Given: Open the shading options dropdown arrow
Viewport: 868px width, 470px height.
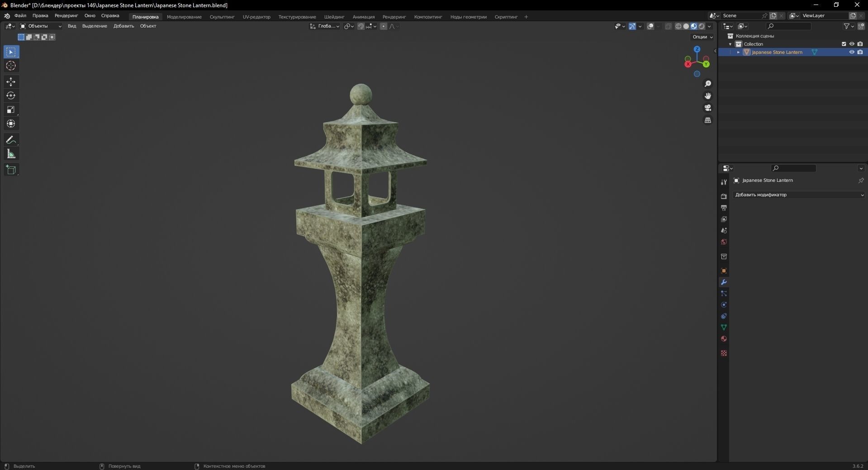Looking at the screenshot, I should tap(709, 26).
